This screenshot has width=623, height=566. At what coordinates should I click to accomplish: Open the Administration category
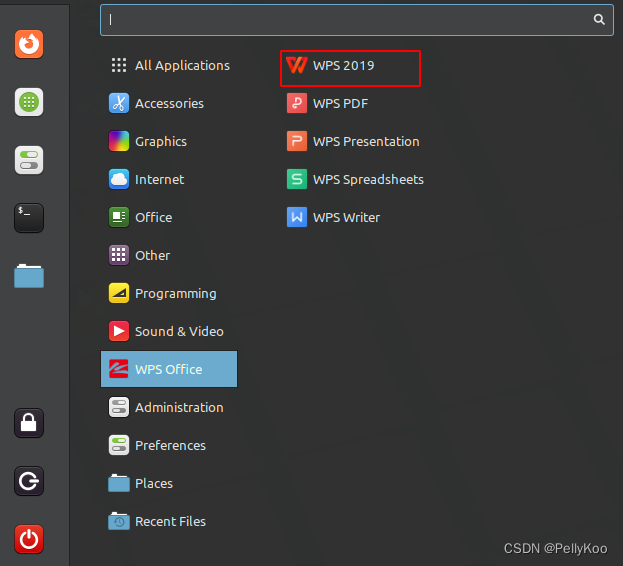point(179,408)
